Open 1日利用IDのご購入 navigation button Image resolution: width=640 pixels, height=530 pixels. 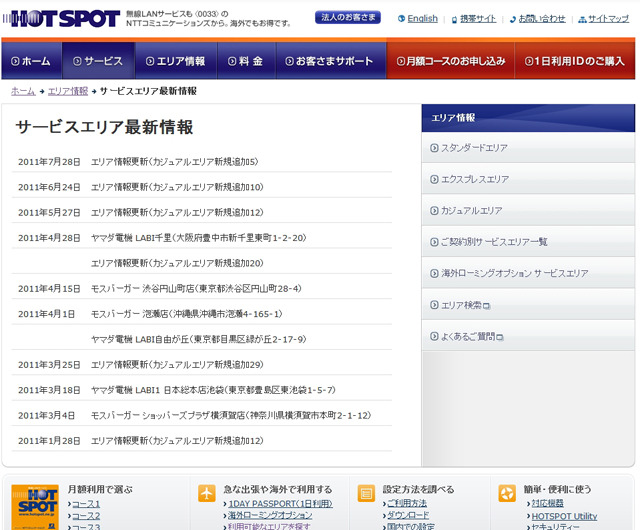(575, 61)
